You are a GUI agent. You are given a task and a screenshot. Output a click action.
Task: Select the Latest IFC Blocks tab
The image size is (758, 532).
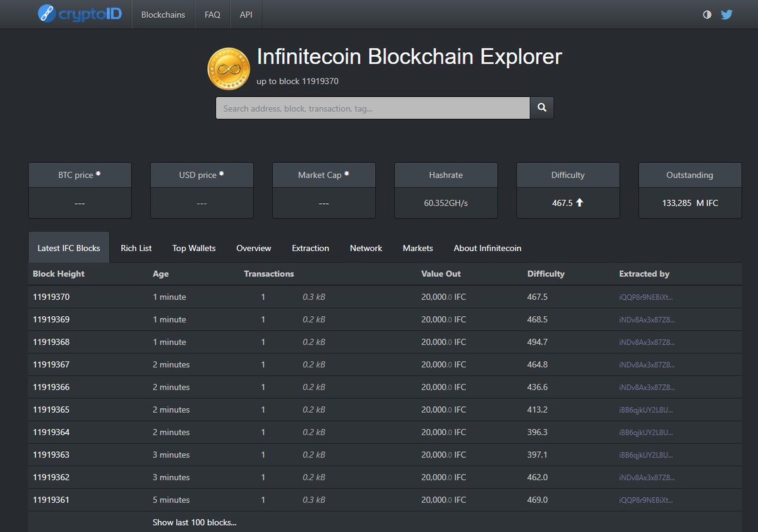coord(69,248)
